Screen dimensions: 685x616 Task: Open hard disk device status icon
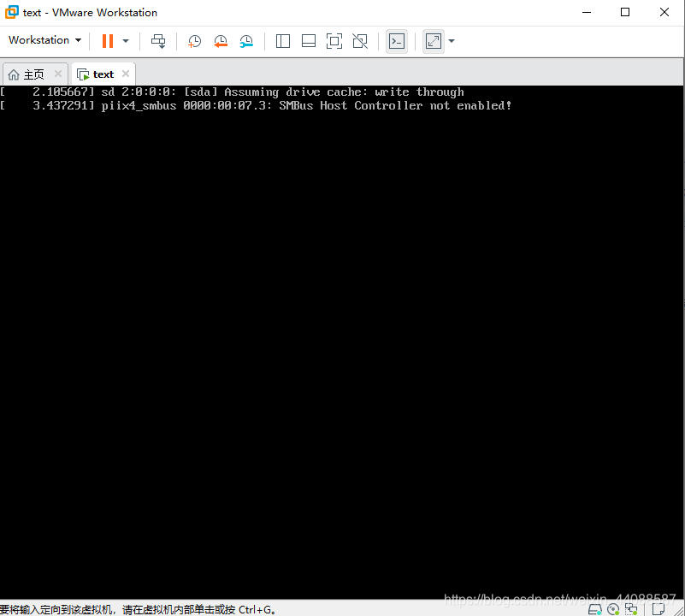click(x=594, y=609)
